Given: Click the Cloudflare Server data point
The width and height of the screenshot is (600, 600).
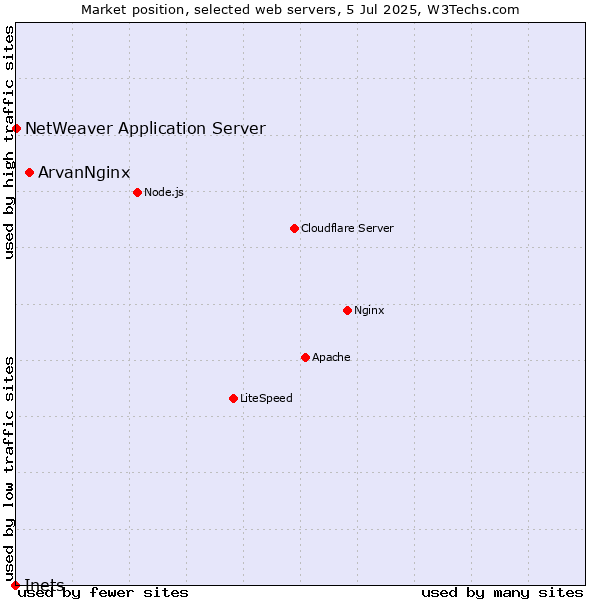Looking at the screenshot, I should pyautogui.click(x=294, y=228).
